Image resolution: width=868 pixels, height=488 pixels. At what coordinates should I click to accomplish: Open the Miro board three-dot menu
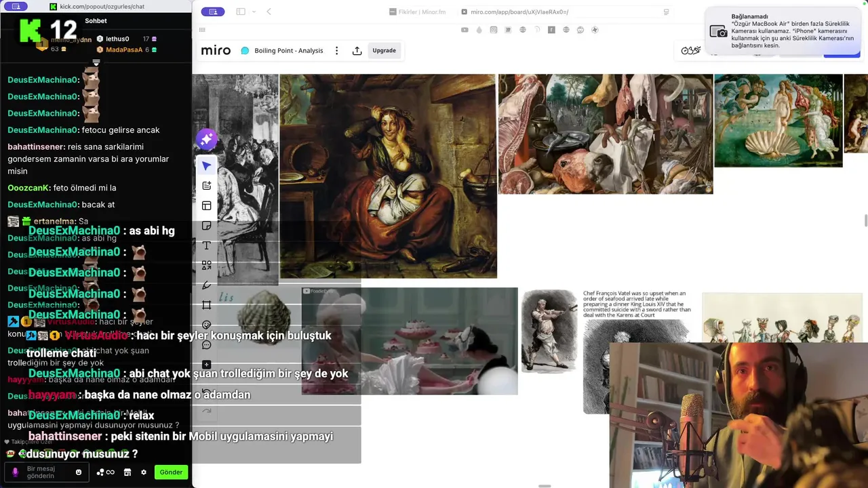tap(336, 51)
